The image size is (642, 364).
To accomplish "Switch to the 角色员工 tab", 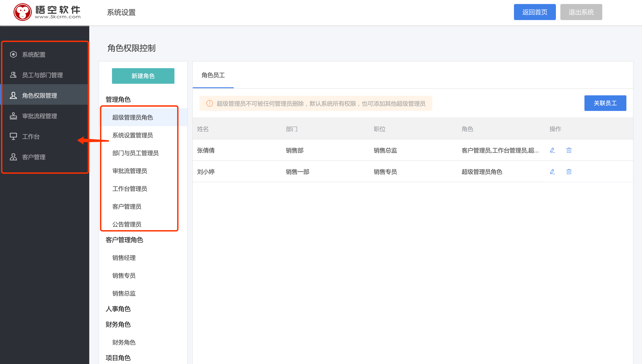I will tap(213, 75).
